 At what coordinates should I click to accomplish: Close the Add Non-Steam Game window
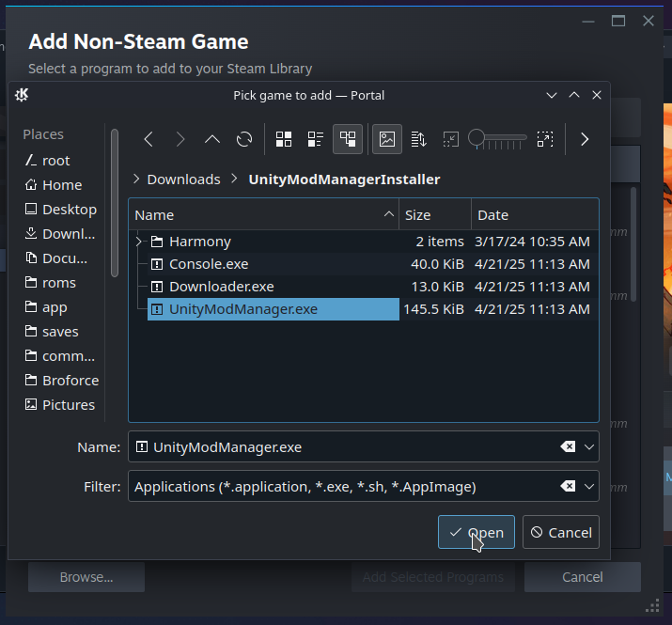(649, 21)
